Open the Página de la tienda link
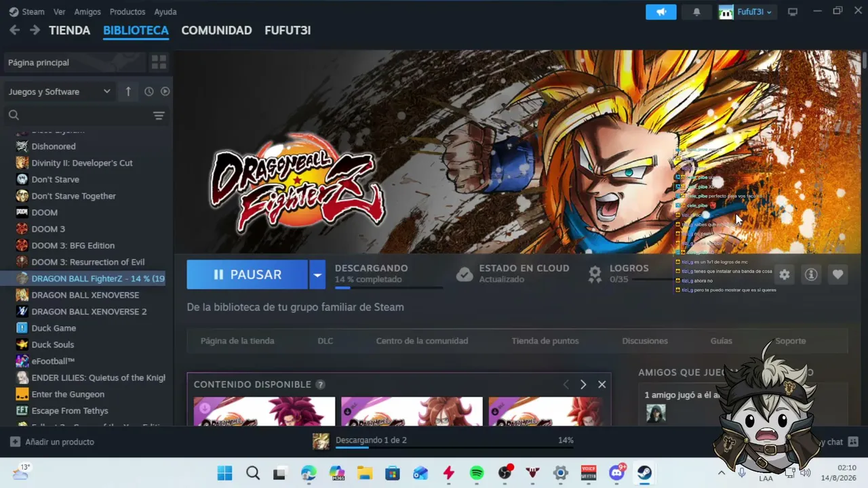Viewport: 868px width, 488px height. [x=237, y=341]
